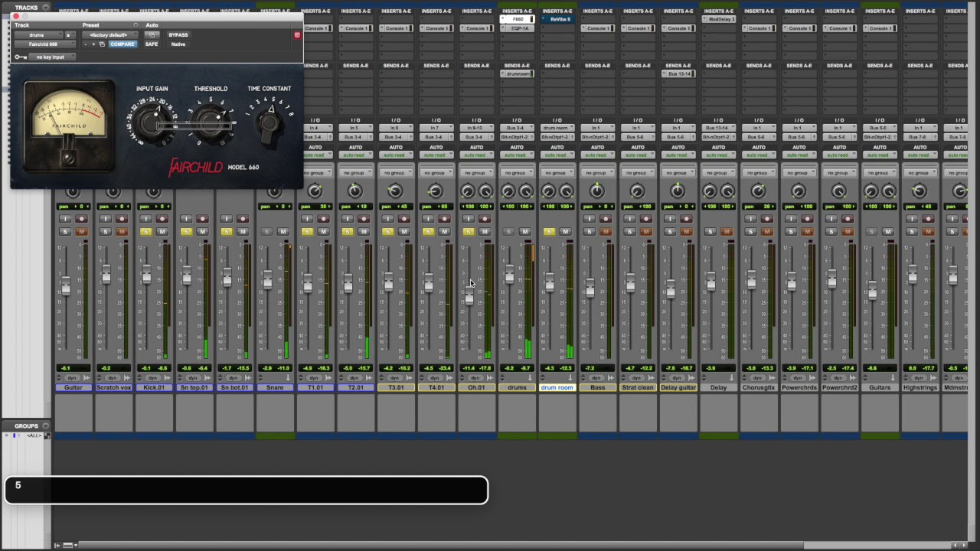Open the TRACKS list menu

(46, 8)
